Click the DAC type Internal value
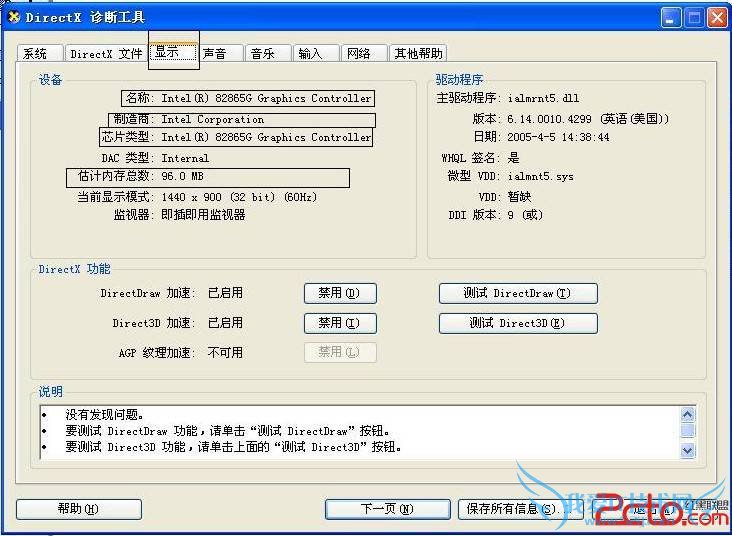Image resolution: width=732 pixels, height=536 pixels. pos(185,158)
